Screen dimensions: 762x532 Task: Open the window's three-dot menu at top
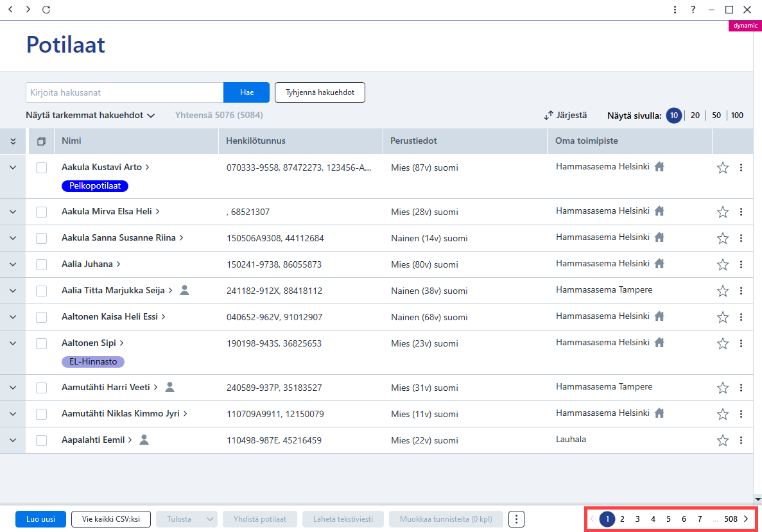coord(675,10)
